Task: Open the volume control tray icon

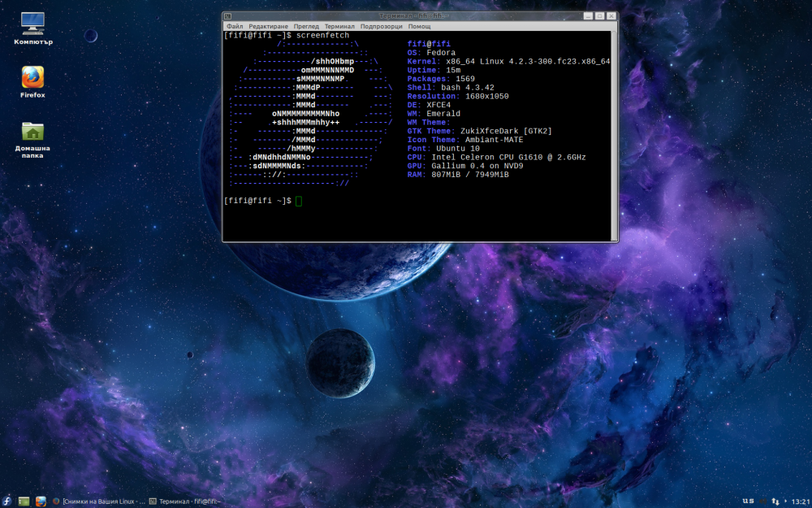Action: (762, 501)
